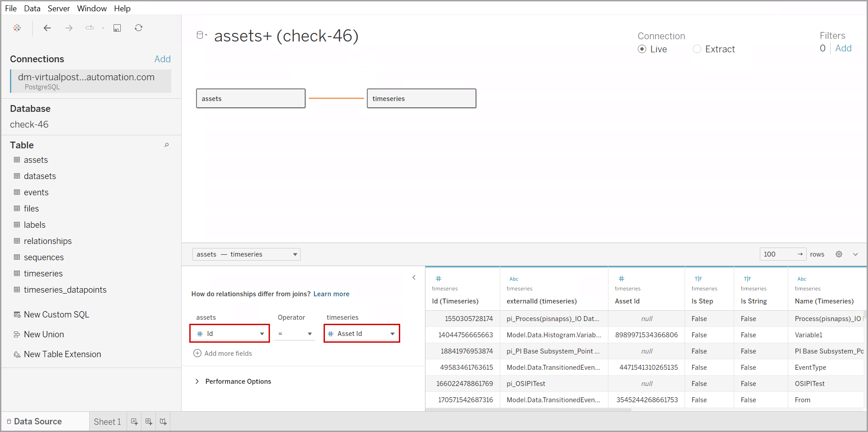Click the rows count input field
Viewport: 868px width, 432px height.
tap(778, 254)
